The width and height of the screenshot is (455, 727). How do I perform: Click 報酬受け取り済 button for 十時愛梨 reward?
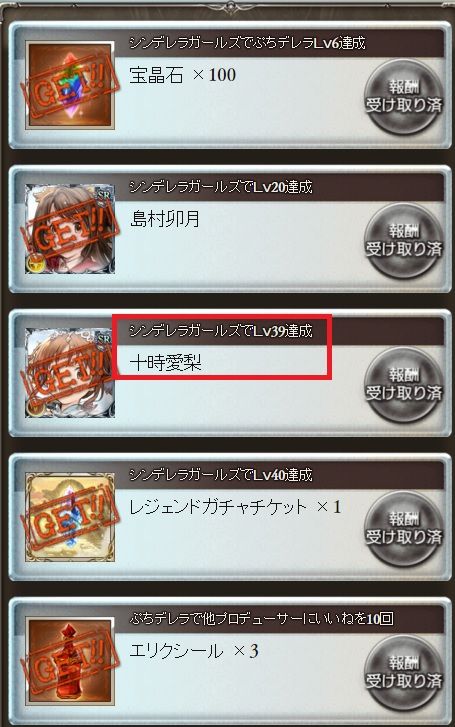tap(404, 384)
